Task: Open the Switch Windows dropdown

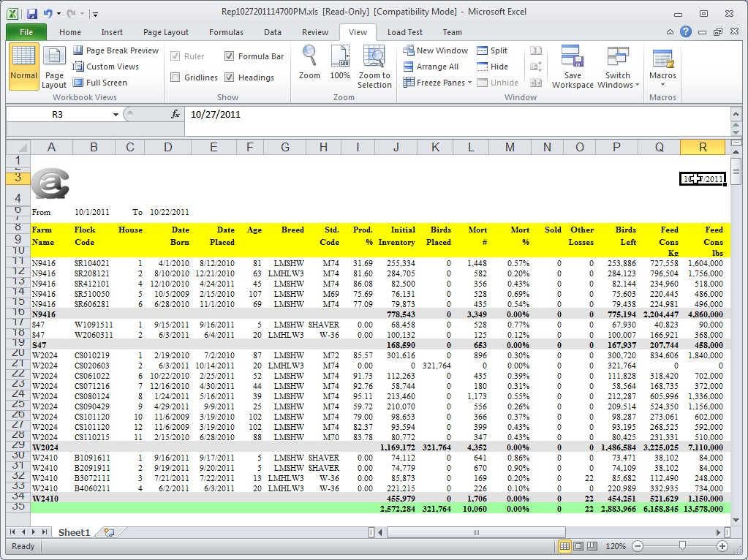Action: pyautogui.click(x=618, y=67)
